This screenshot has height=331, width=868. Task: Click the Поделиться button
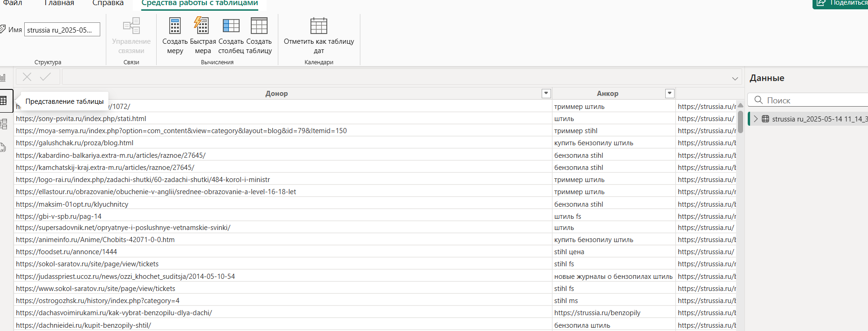click(x=841, y=3)
